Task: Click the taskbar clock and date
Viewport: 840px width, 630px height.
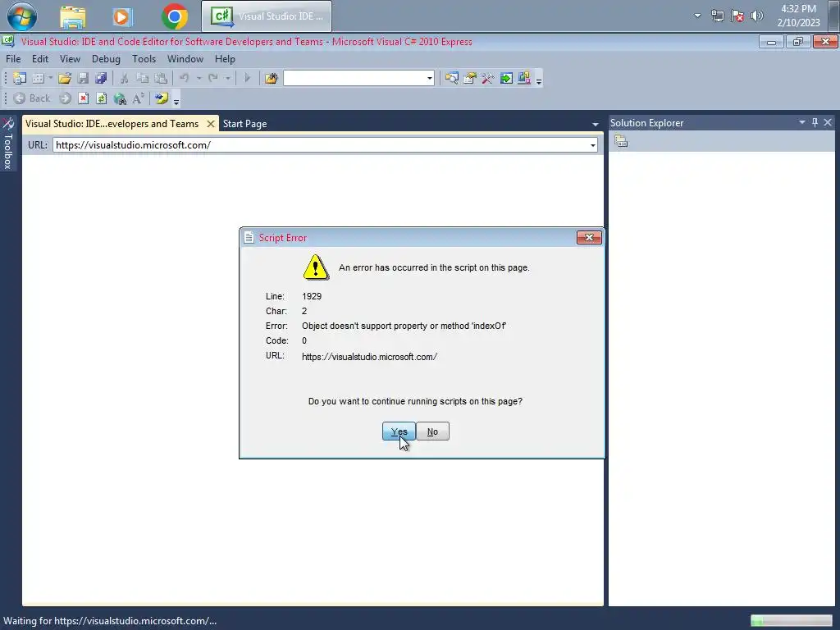Action: pos(798,16)
